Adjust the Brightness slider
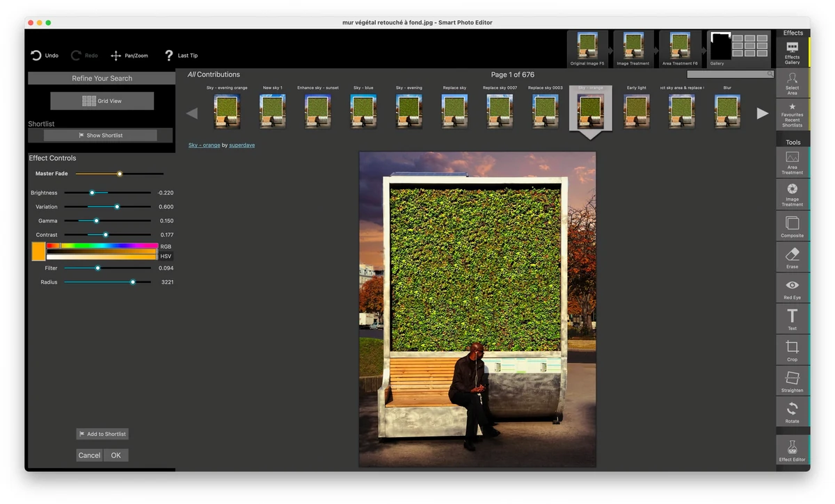835x504 pixels. (107, 193)
